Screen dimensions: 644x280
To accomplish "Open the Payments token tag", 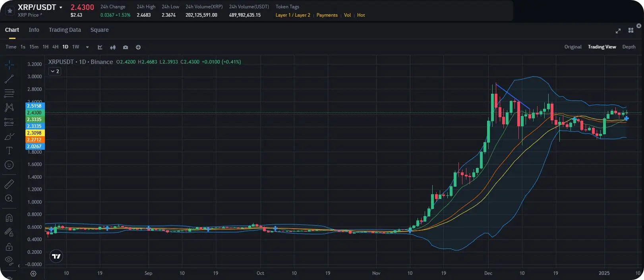I will tap(327, 15).
